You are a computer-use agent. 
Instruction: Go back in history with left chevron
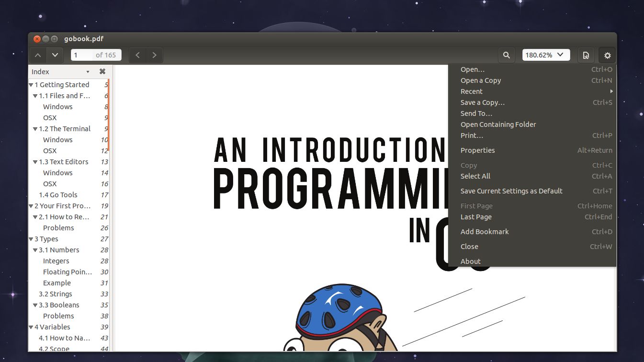pos(138,55)
